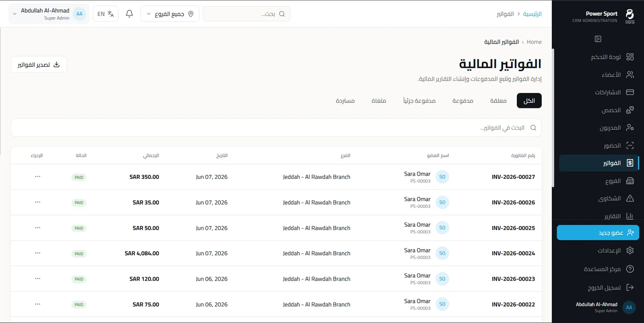Open the الإعدادات settings gear icon
The width and height of the screenshot is (644, 323).
[630, 251]
